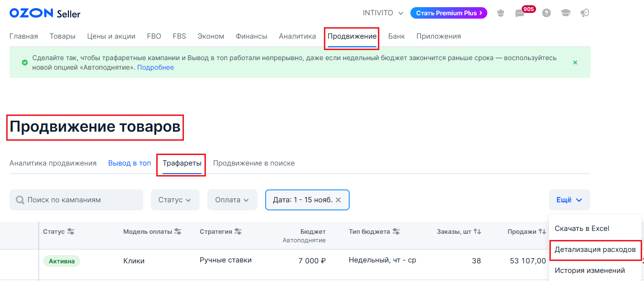Open the Статус filter dropdown
Image resolution: width=644 pixels, height=281 pixels.
point(175,200)
